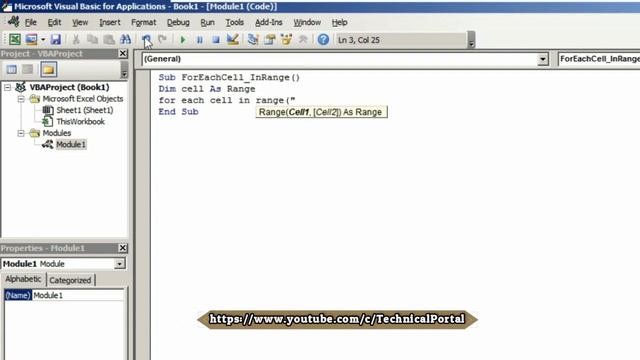Click the Copy toolbar icon
The width and height of the screenshot is (640, 360).
93,40
